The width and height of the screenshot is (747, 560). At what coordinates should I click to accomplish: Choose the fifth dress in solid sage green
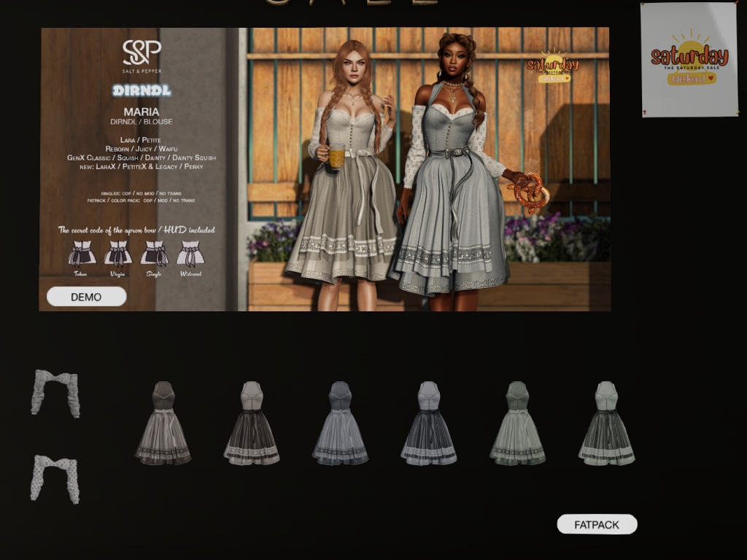click(x=517, y=423)
